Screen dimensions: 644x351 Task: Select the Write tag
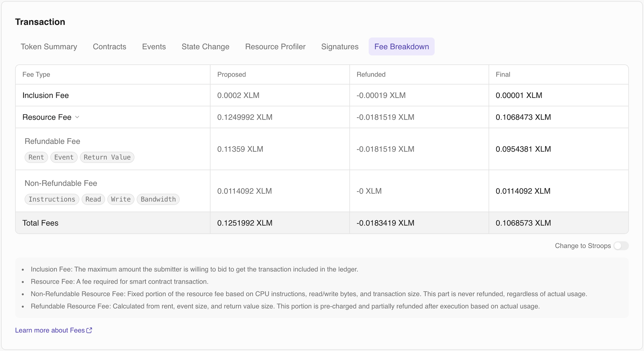pyautogui.click(x=121, y=199)
